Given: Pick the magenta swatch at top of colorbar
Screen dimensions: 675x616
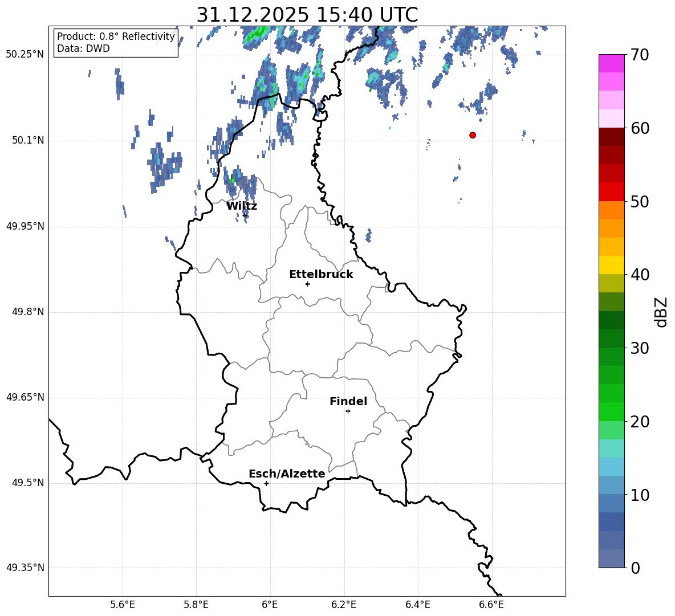Looking at the screenshot, I should (612, 63).
